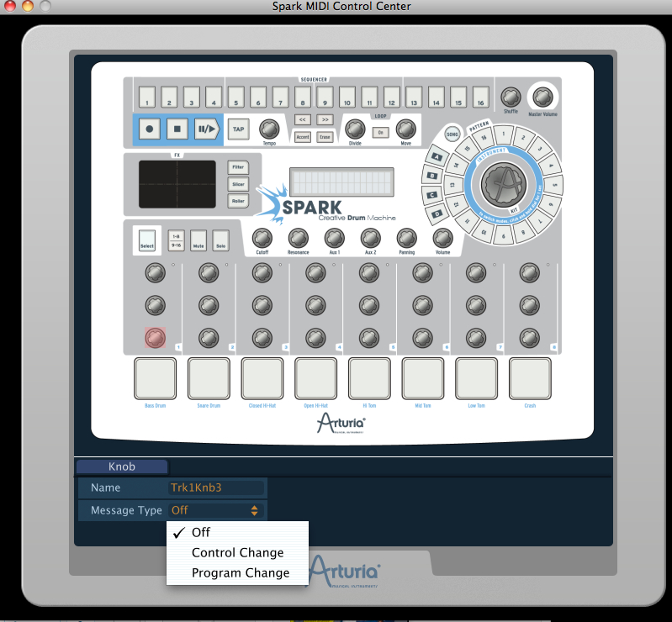Select the Panning knob
This screenshot has width=672, height=622.
coord(407,238)
